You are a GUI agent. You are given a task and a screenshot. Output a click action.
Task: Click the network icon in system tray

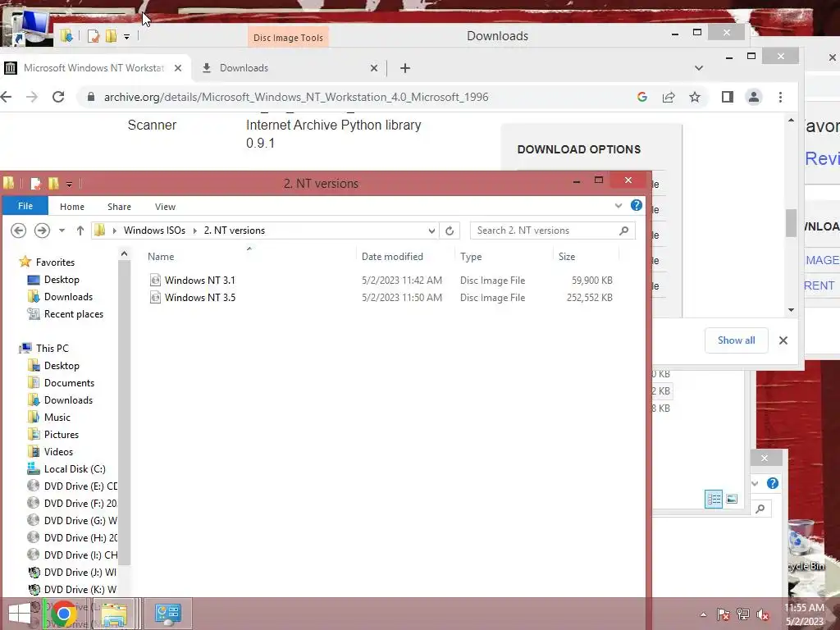742,614
